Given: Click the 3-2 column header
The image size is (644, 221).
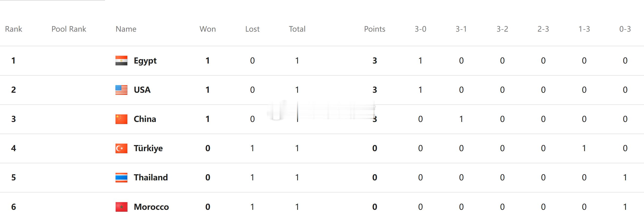Looking at the screenshot, I should coord(502,29).
